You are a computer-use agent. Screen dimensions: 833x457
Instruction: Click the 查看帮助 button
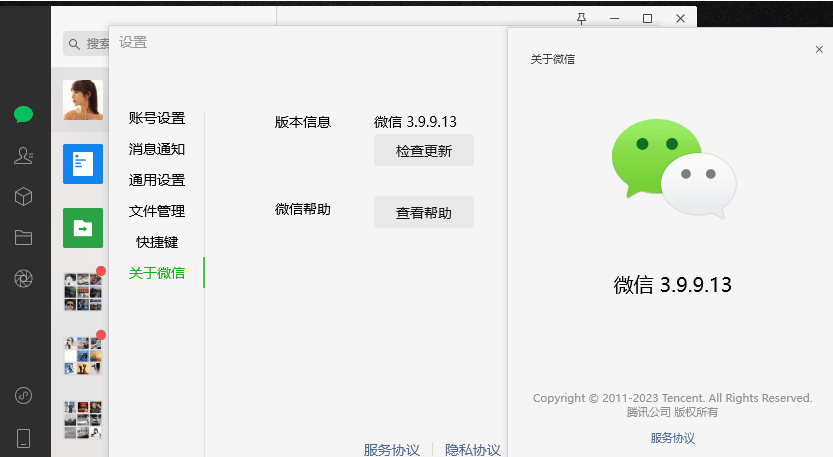pyautogui.click(x=423, y=213)
